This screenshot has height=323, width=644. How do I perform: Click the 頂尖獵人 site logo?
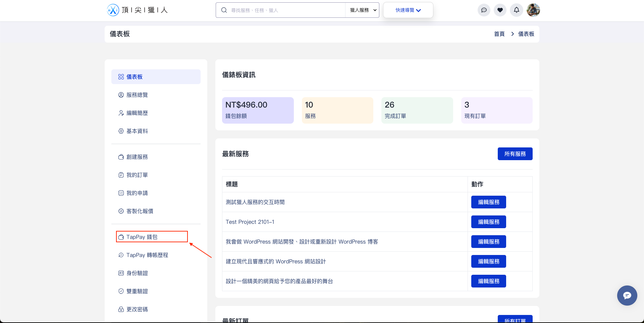(138, 10)
